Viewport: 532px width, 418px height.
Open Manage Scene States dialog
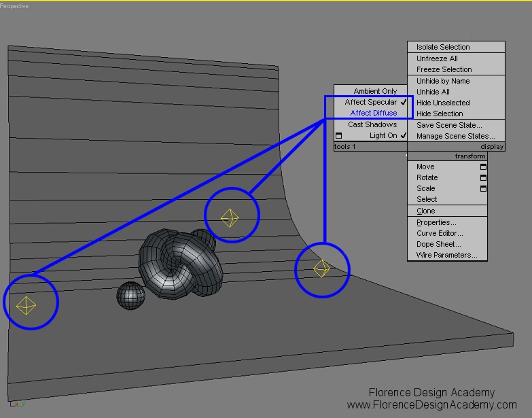tap(456, 136)
